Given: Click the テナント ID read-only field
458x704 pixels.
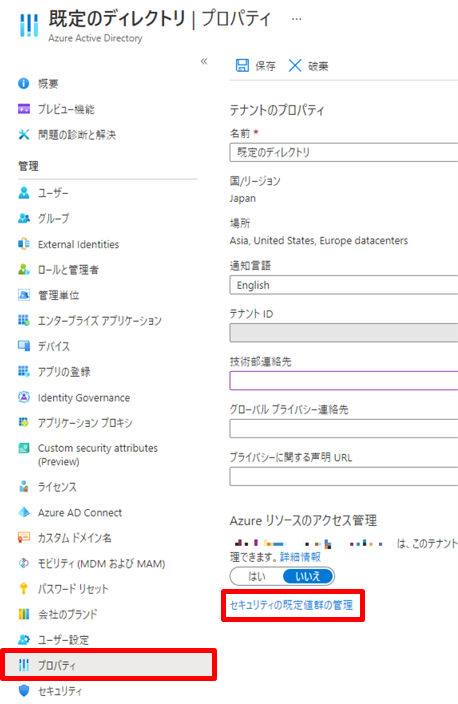Looking at the screenshot, I should 344,333.
